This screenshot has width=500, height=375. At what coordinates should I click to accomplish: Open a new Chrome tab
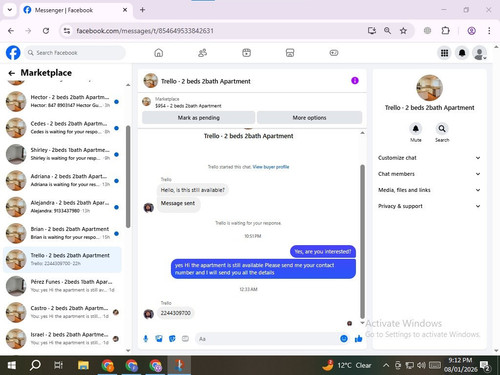(x=142, y=10)
